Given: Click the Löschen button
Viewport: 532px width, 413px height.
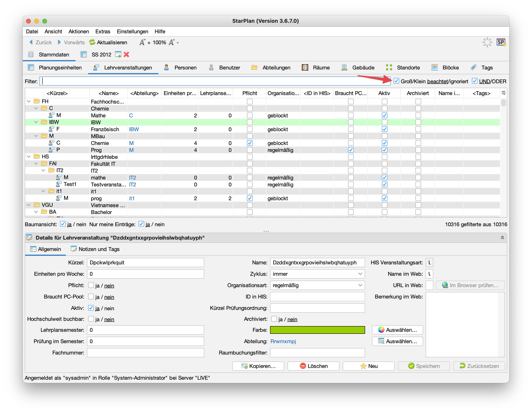Looking at the screenshot, I should pyautogui.click(x=313, y=366).
